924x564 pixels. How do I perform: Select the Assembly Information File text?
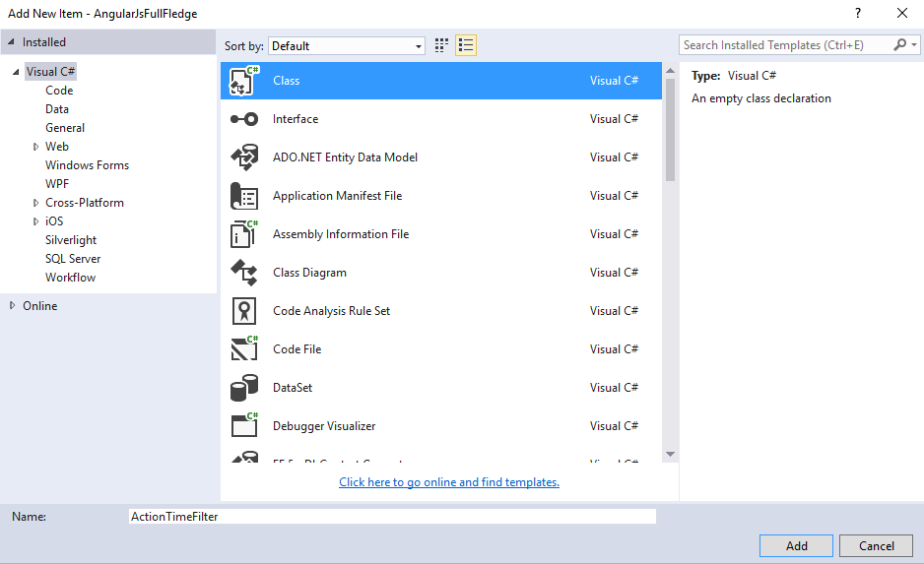coord(341,233)
